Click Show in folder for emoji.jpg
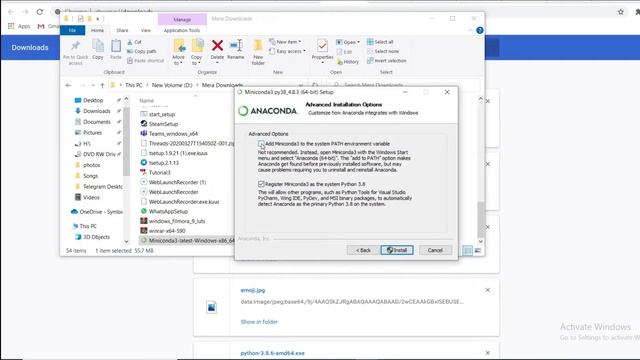640x360 pixels. (x=259, y=322)
